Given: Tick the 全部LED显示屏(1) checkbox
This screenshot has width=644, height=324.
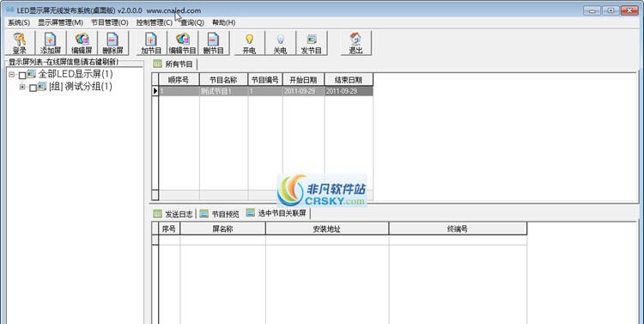Looking at the screenshot, I should [22, 76].
